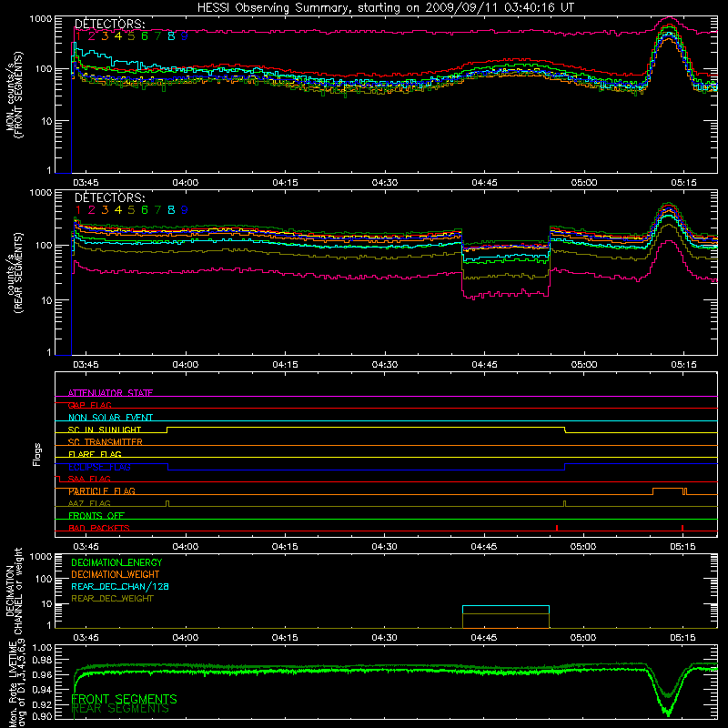Select detector 9 in rear segments legend
Viewport: 728px width, 728px height.
coord(185,210)
